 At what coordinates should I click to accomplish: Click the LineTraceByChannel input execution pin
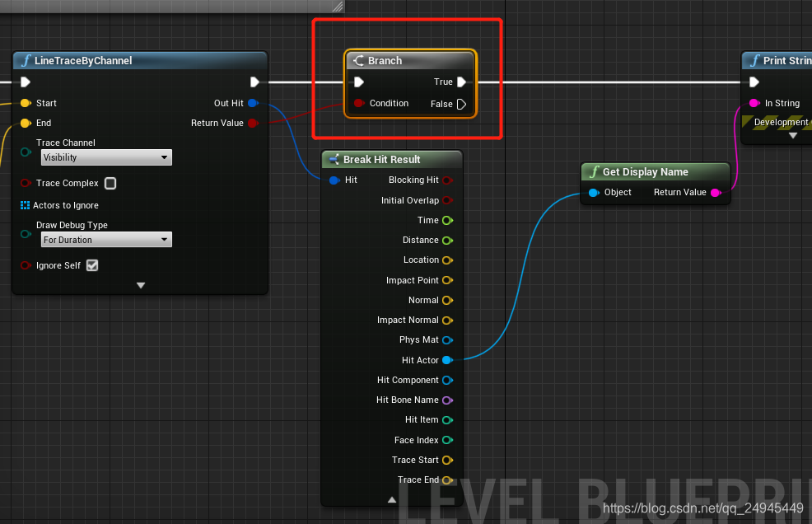coord(26,82)
